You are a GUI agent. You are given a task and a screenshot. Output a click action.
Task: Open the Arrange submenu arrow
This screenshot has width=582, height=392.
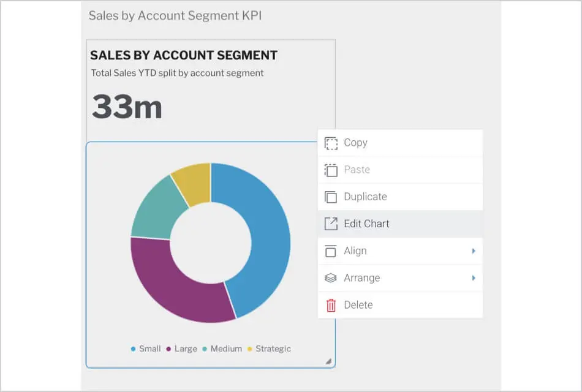pyautogui.click(x=474, y=278)
